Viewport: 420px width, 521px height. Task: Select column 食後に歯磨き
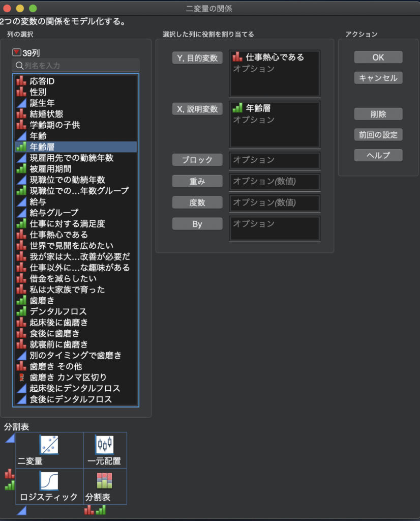pyautogui.click(x=76, y=333)
